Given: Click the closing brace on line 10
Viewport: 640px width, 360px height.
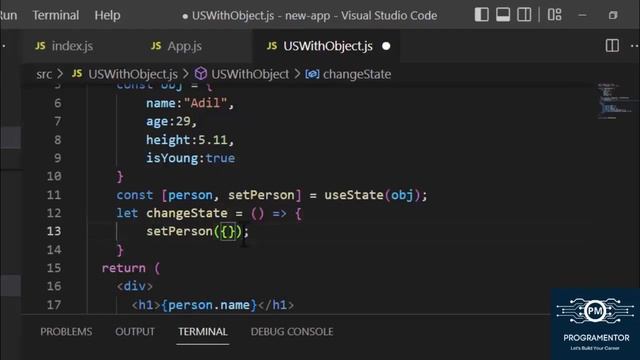Looking at the screenshot, I should (x=120, y=176).
